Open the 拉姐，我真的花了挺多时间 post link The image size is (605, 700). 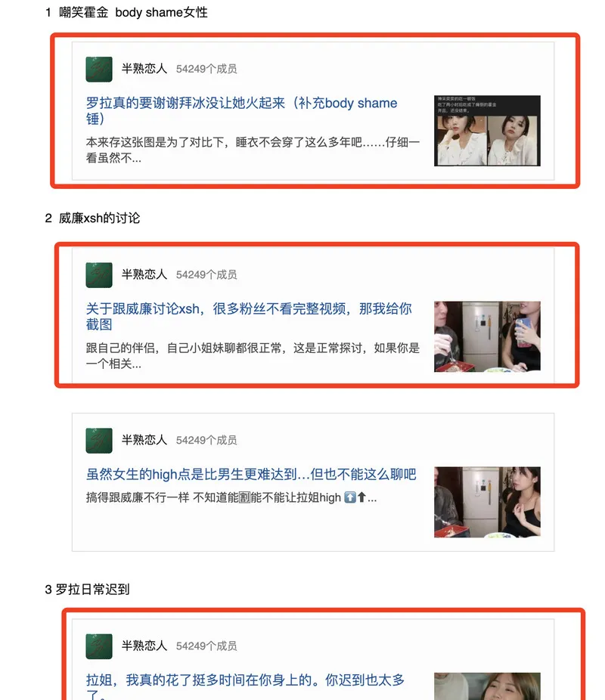coord(245,687)
